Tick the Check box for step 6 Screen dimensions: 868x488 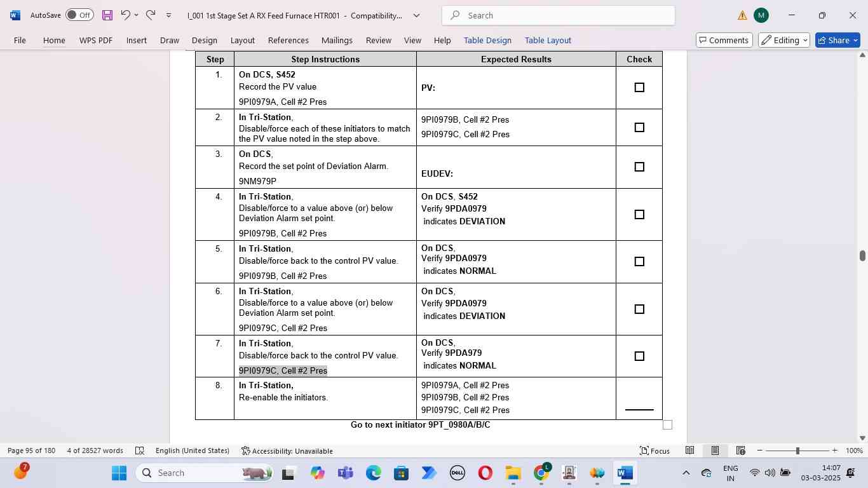[639, 309]
